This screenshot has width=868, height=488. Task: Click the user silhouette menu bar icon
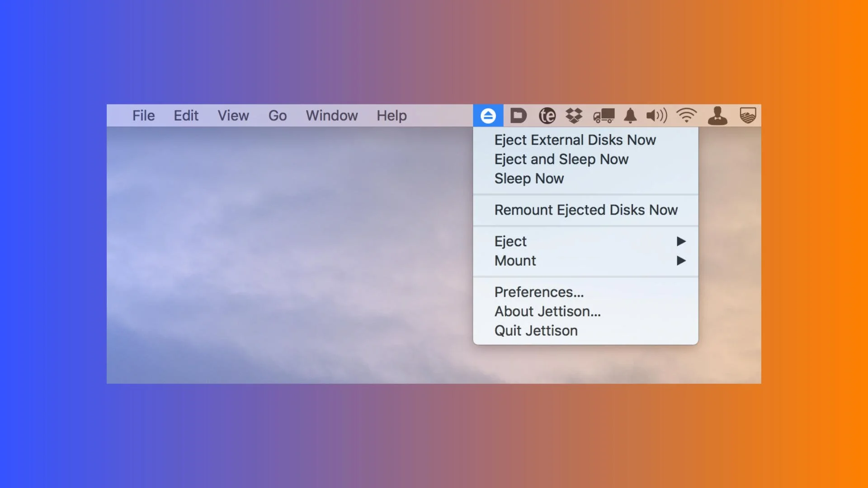(717, 116)
